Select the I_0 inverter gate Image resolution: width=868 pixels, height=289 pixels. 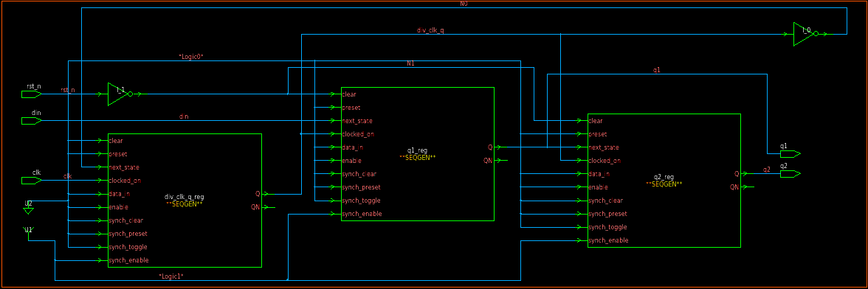tap(805, 34)
